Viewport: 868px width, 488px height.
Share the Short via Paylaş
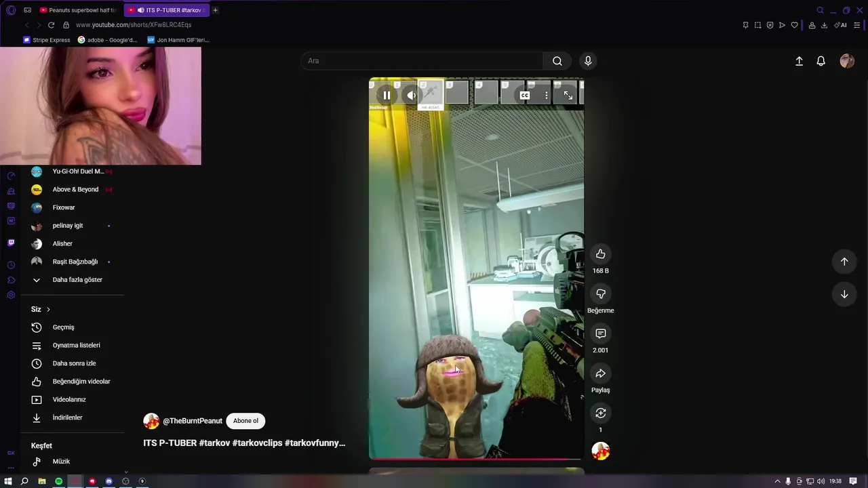pyautogui.click(x=600, y=373)
